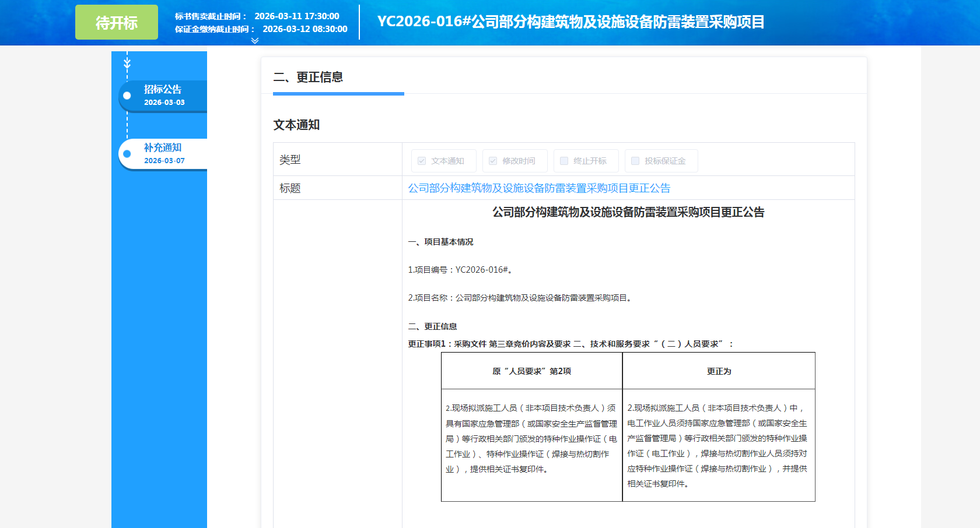Screen dimensions: 980x528
Task: Select the 补充通知 timeline entry
Action: pyautogui.click(x=163, y=148)
